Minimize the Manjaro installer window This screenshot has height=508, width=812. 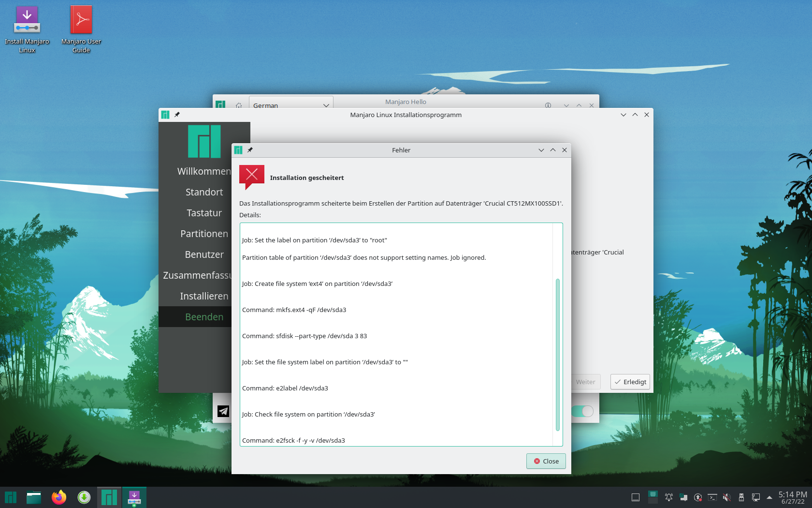(623, 115)
